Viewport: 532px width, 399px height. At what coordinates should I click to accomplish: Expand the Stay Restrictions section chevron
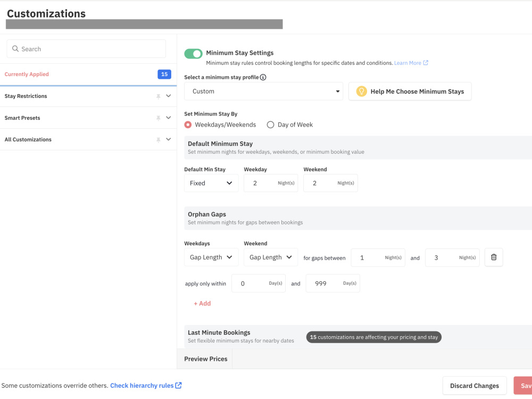click(168, 96)
